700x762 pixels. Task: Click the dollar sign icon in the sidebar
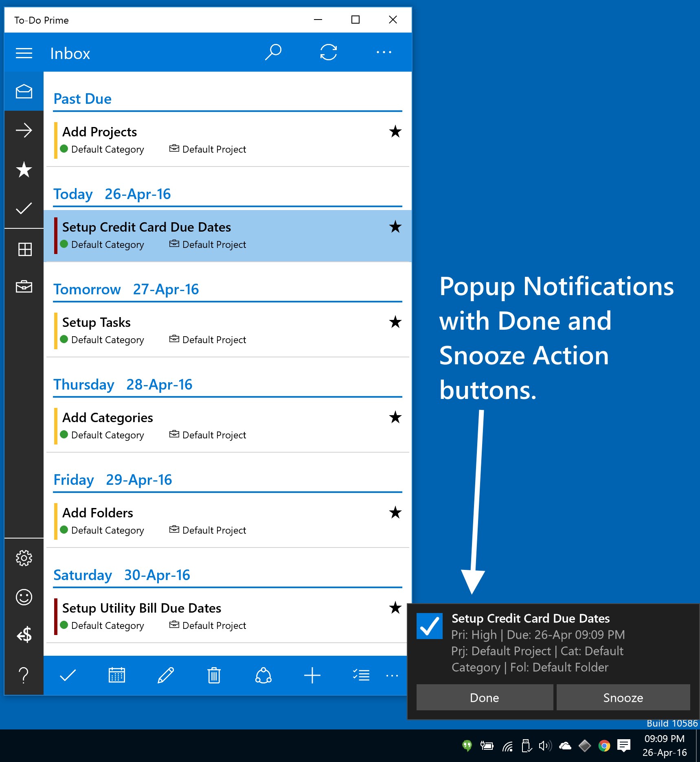tap(24, 635)
